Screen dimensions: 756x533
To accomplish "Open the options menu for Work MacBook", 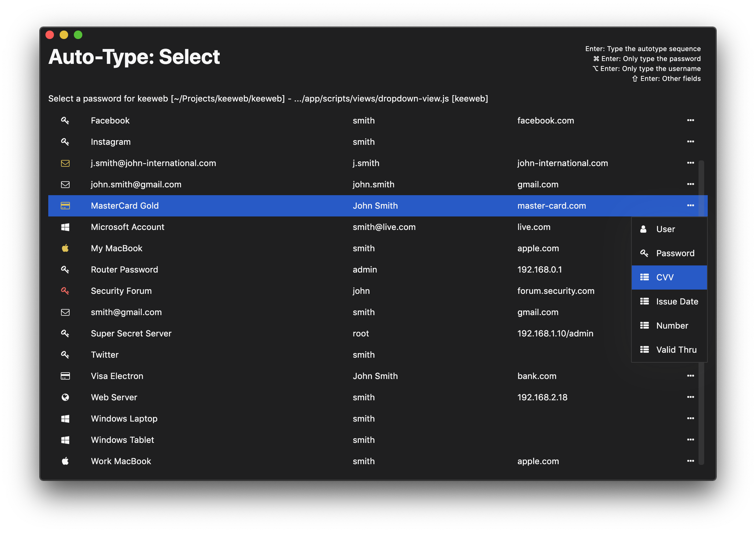I will point(690,461).
